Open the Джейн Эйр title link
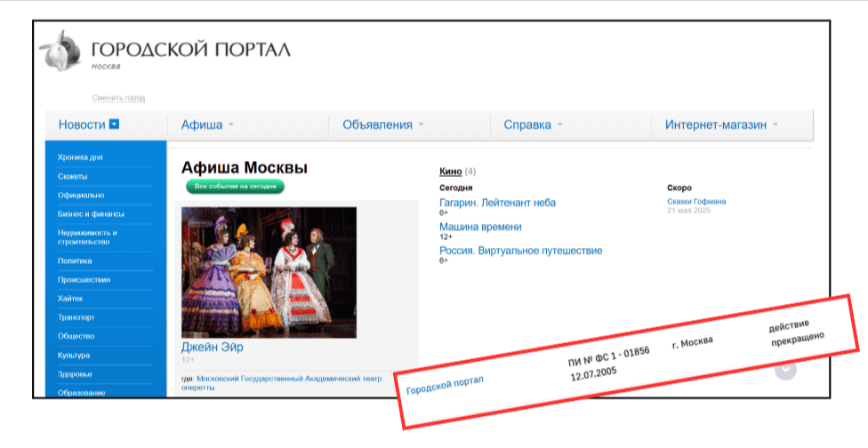This screenshot has height=448, width=868. coord(212,348)
